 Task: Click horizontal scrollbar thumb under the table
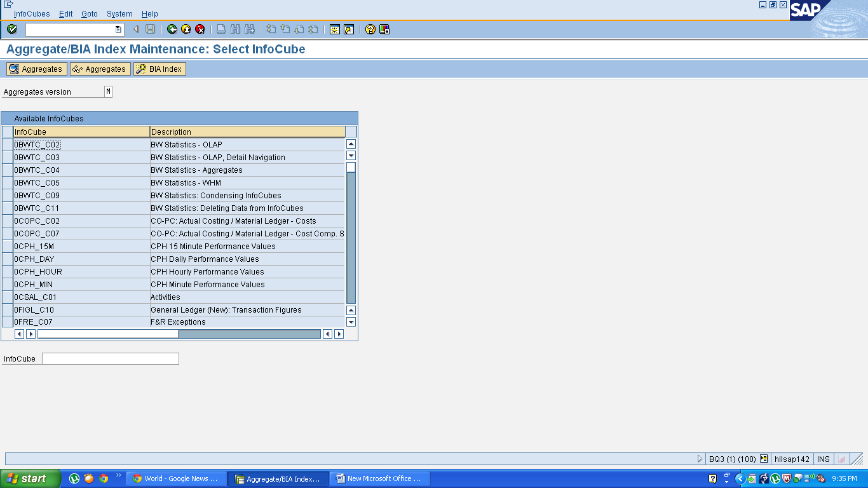(x=108, y=334)
